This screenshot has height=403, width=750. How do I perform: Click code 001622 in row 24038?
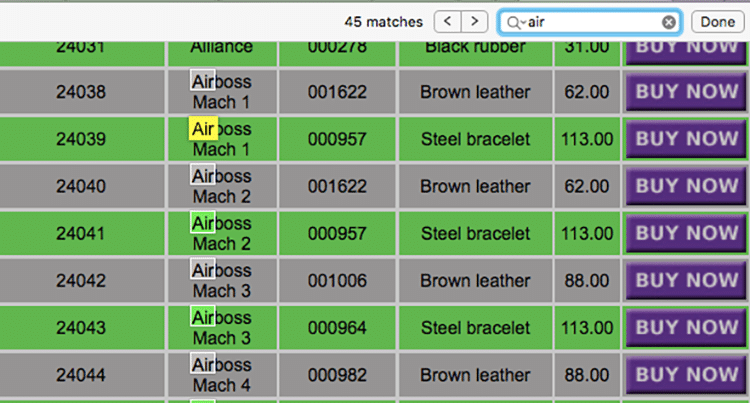click(x=337, y=92)
